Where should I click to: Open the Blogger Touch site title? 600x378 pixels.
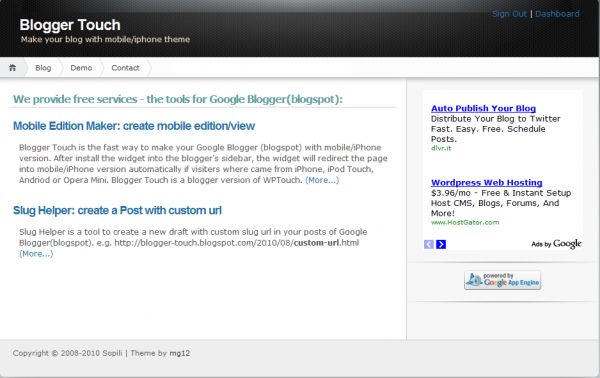click(70, 25)
